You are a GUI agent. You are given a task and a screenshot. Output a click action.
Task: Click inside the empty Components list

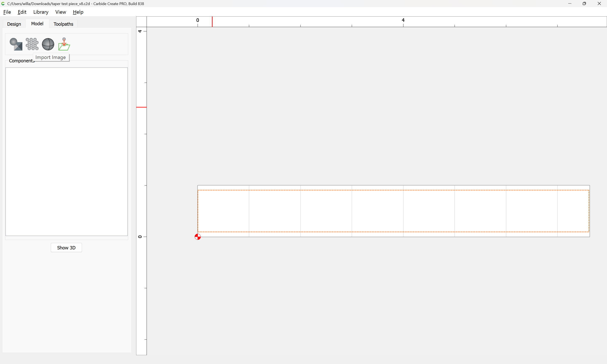coord(66,151)
